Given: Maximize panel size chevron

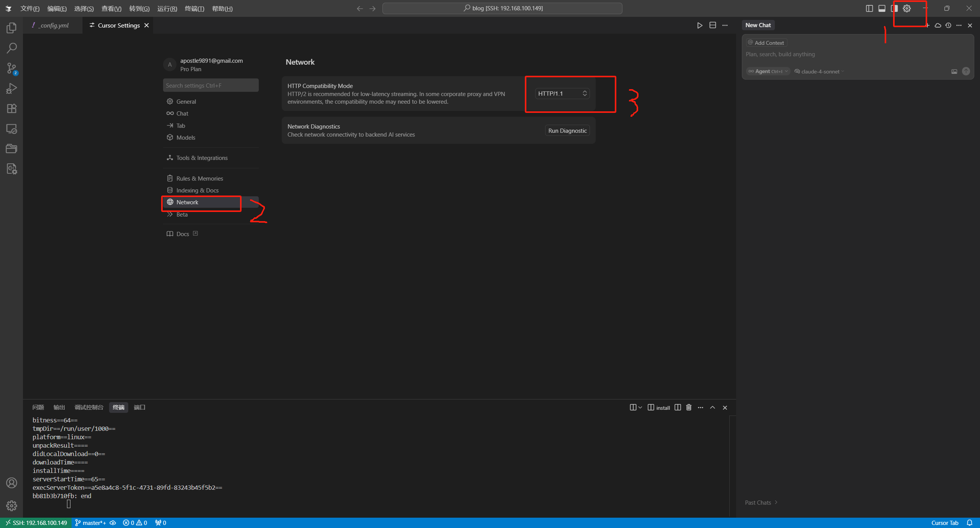Looking at the screenshot, I should (x=712, y=407).
